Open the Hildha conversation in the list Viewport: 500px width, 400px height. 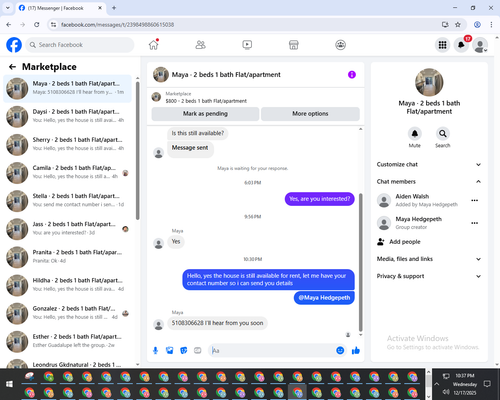(67, 285)
